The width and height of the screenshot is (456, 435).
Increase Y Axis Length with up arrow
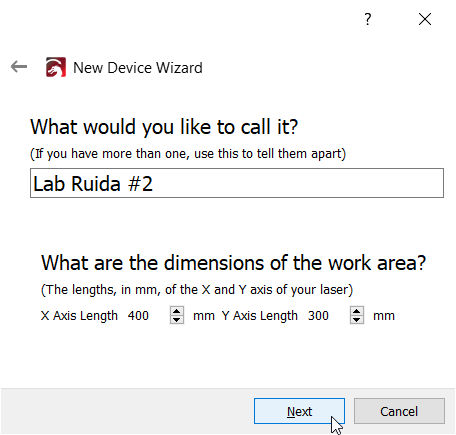(357, 311)
